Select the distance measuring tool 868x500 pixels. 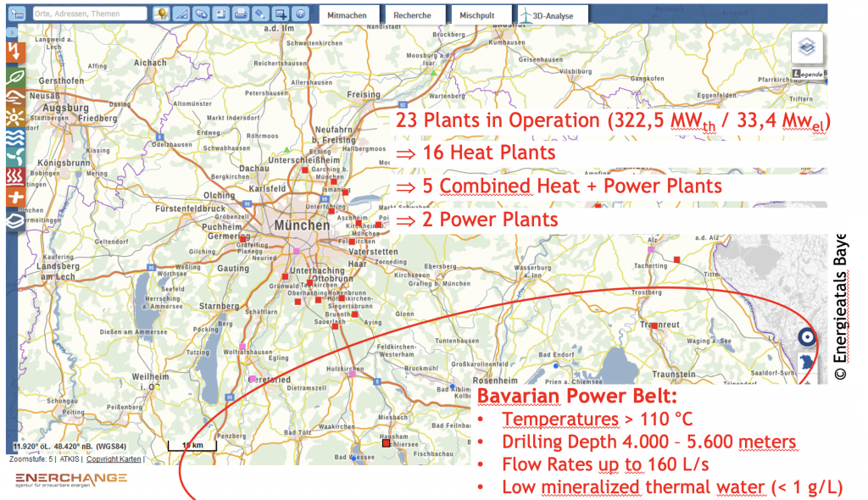click(182, 14)
